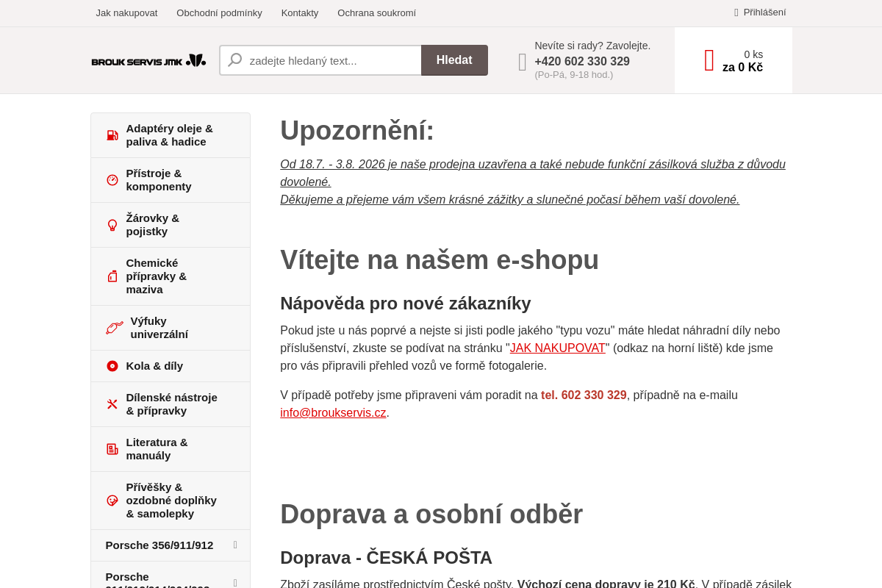Click the info@broukservis.cz email link
The width and height of the screenshot is (882, 588).
[333, 413]
